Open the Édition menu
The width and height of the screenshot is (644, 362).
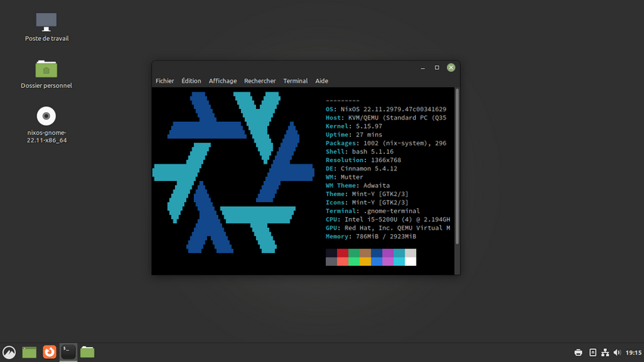(x=191, y=81)
